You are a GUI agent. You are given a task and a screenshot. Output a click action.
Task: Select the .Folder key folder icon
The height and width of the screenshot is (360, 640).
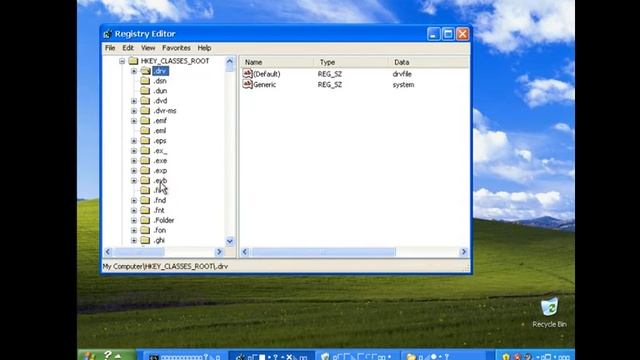(x=145, y=220)
